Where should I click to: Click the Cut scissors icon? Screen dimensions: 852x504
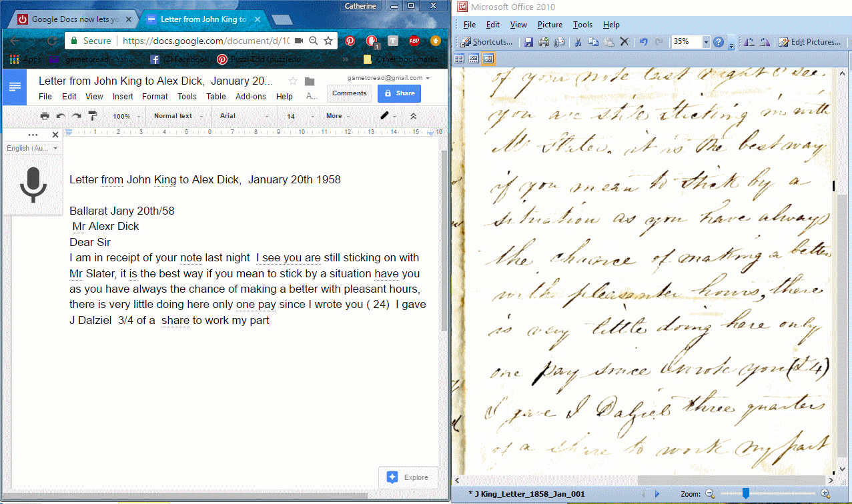point(578,42)
